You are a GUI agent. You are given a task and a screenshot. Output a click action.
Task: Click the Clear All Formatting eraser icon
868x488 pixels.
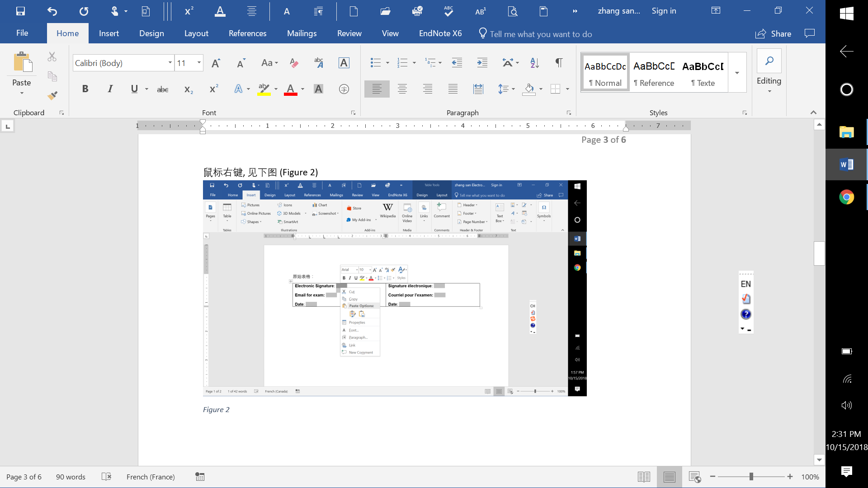(294, 63)
